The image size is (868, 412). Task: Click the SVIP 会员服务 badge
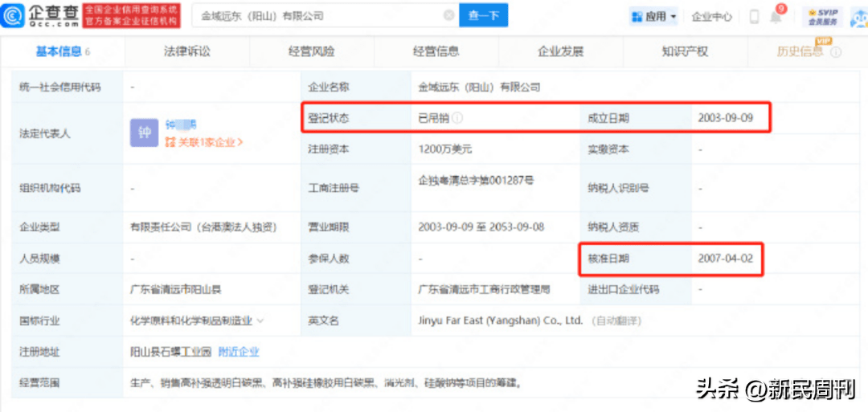coord(823,17)
